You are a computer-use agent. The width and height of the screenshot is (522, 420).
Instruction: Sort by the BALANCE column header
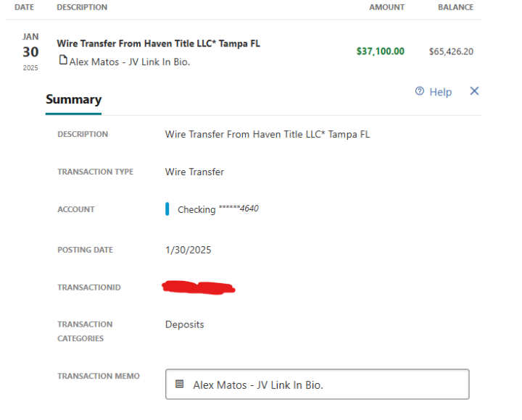455,7
